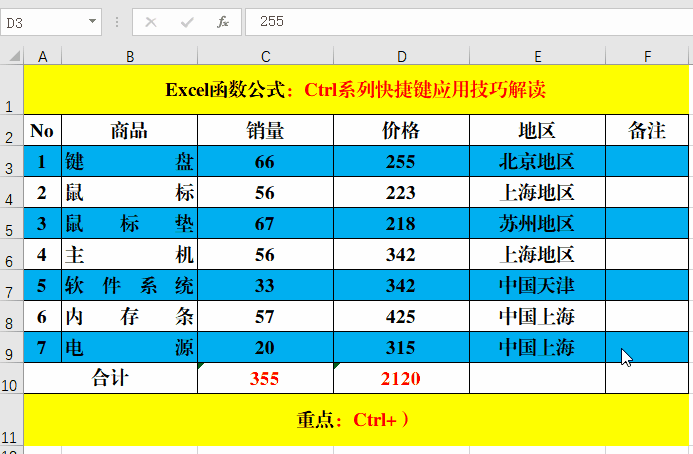Click the No cell with value 1
This screenshot has width=693, height=454.
(x=42, y=161)
